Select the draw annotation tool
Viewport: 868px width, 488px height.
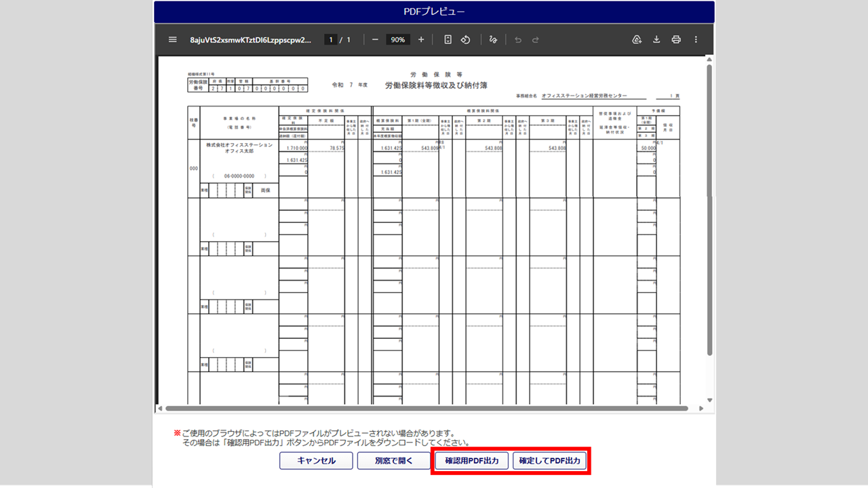click(x=493, y=40)
